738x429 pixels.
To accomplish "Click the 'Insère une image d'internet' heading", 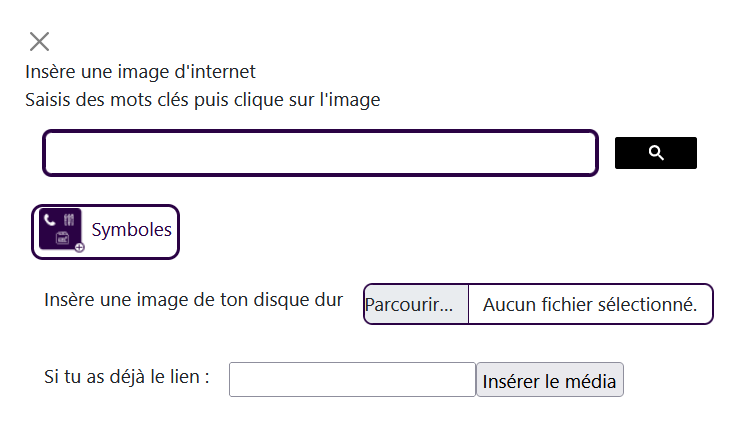I will click(140, 72).
